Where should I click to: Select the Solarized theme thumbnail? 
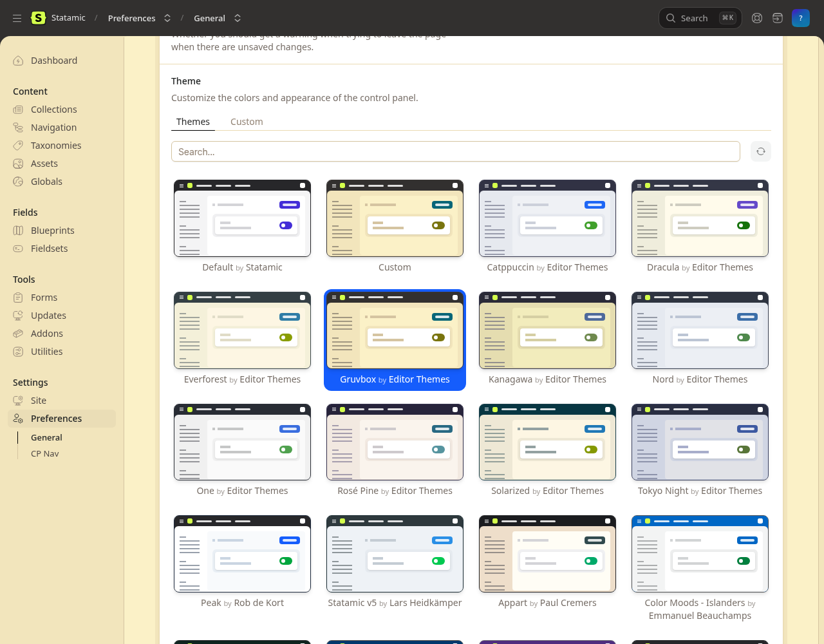[547, 442]
